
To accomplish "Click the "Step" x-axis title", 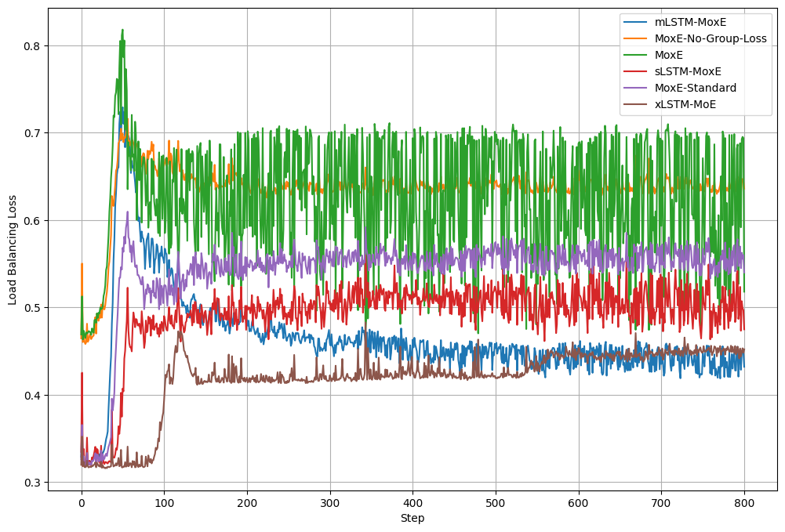I will coord(412,519).
